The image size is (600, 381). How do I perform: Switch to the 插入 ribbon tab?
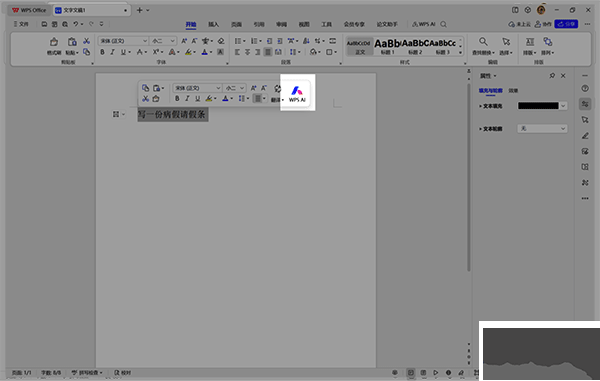[x=214, y=24]
